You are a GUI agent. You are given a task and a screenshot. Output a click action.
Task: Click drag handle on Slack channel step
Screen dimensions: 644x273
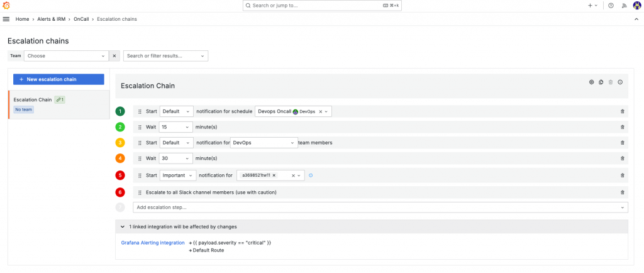click(x=140, y=192)
